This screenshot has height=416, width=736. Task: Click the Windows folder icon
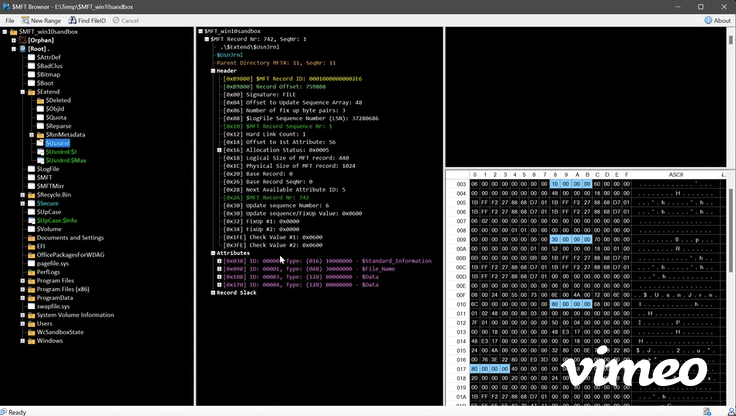pyautogui.click(x=30, y=340)
